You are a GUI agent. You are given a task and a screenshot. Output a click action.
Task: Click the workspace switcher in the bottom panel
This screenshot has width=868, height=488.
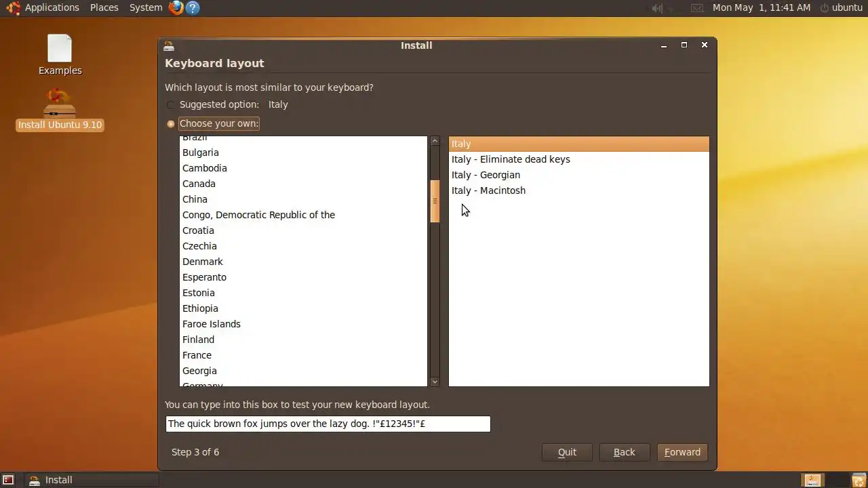(823, 480)
